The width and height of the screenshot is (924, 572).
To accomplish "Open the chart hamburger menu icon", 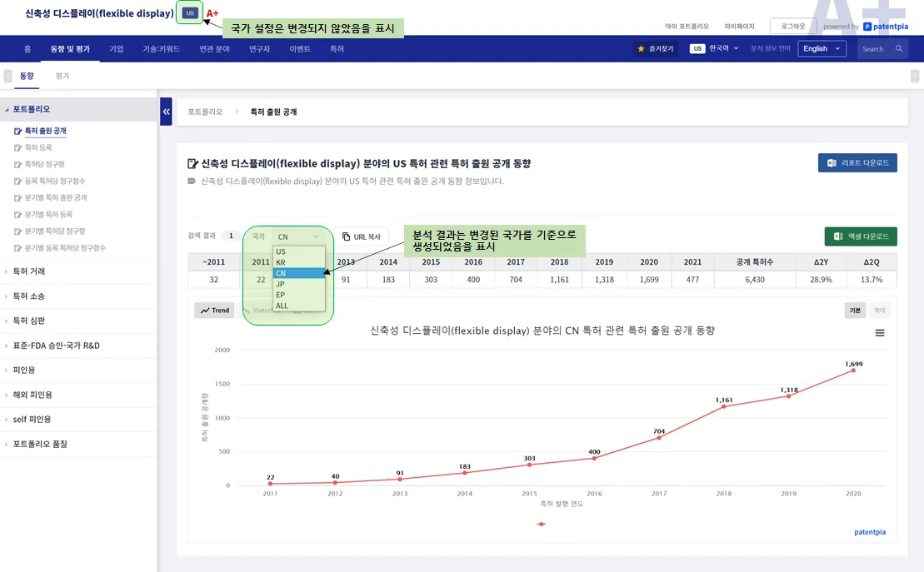I will 880,333.
